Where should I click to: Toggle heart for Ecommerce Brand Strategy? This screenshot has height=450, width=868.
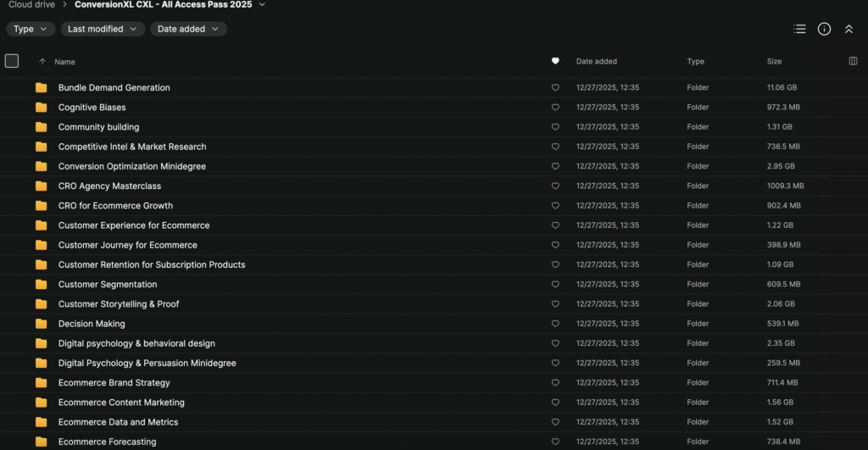point(555,382)
